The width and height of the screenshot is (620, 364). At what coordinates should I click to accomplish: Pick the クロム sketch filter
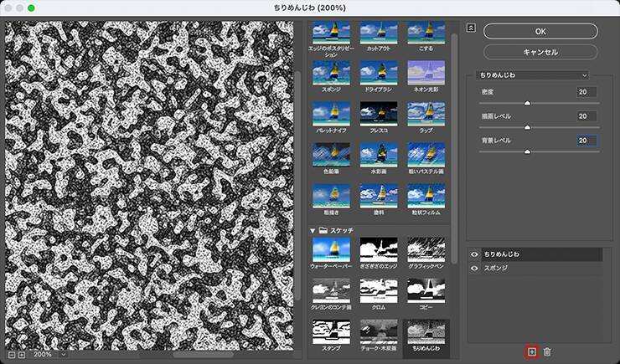[x=378, y=290]
